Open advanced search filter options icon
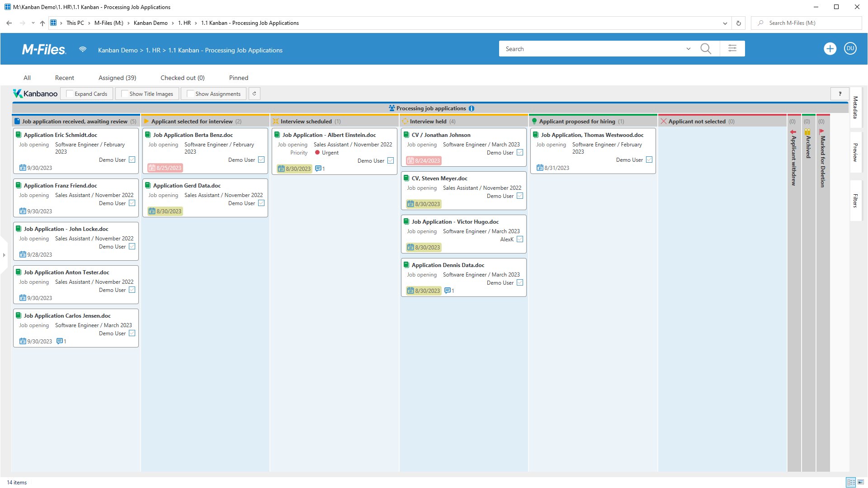 tap(732, 48)
